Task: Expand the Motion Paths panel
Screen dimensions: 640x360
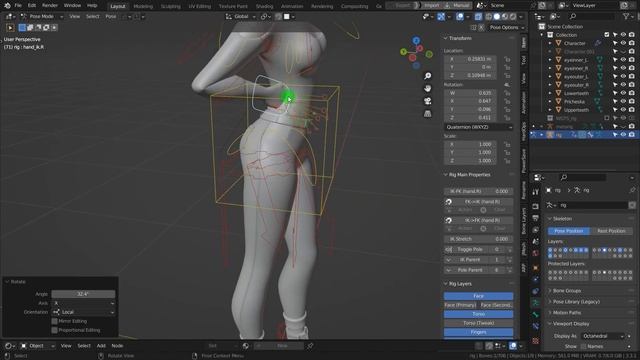Action: (566, 313)
